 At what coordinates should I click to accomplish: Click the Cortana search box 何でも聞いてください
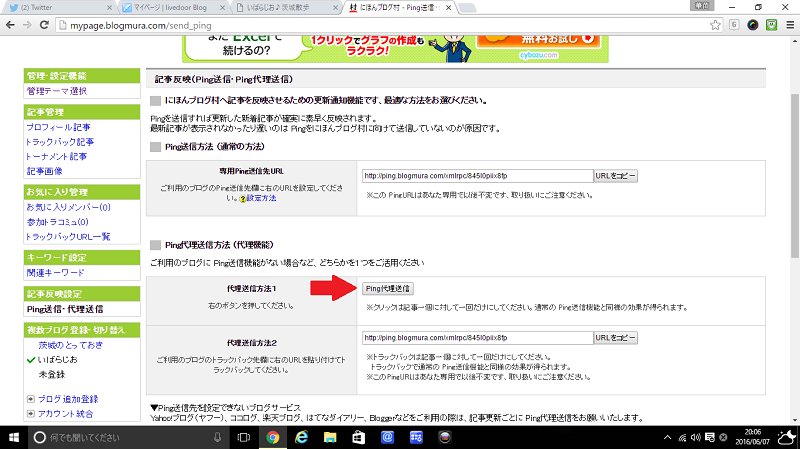coord(128,437)
